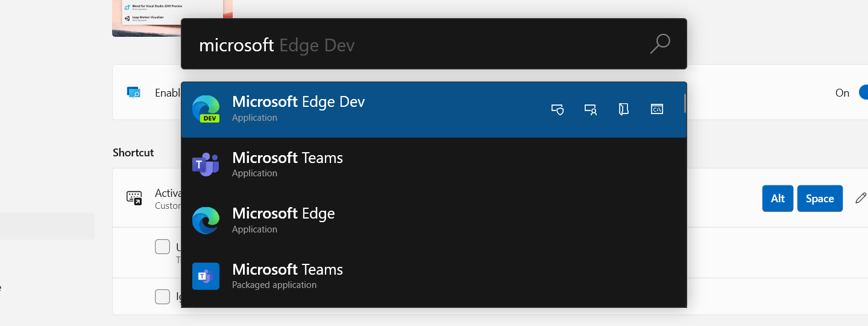Tick the second checkbox under Shortcut
Viewport: 868px width, 326px height.
pyautogui.click(x=162, y=296)
